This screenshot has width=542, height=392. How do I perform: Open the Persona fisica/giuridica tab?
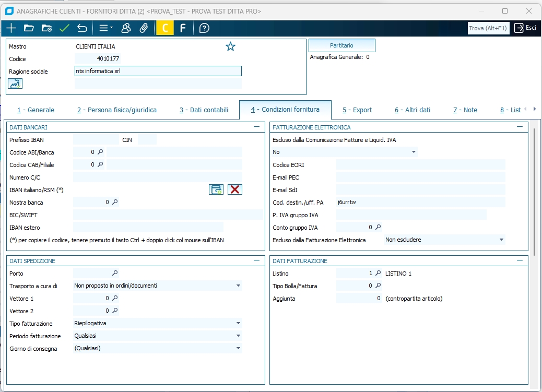pyautogui.click(x=116, y=110)
